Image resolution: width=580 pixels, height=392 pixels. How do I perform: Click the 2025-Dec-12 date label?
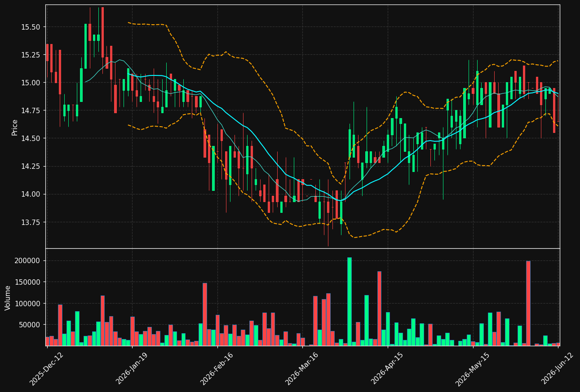click(46, 369)
